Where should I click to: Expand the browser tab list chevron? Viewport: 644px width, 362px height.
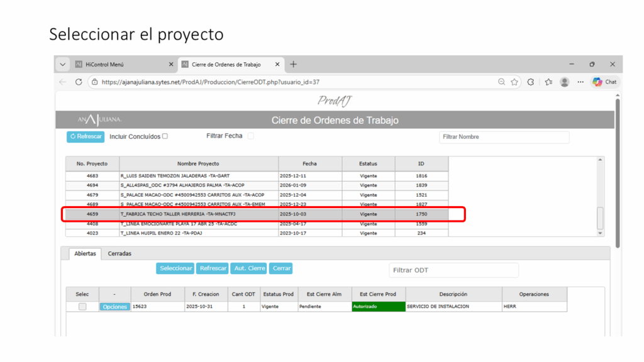tap(63, 64)
